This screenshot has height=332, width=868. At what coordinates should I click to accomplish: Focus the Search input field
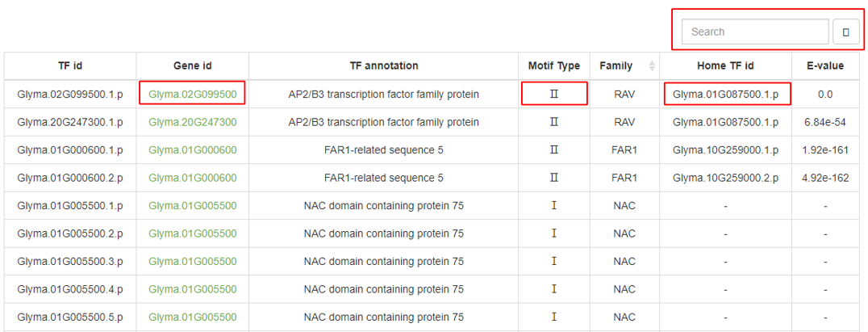755,32
